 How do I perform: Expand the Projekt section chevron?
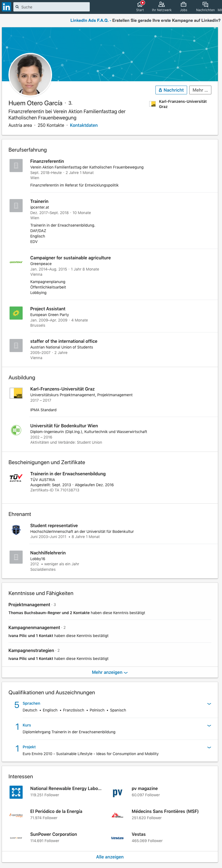pyautogui.click(x=209, y=747)
